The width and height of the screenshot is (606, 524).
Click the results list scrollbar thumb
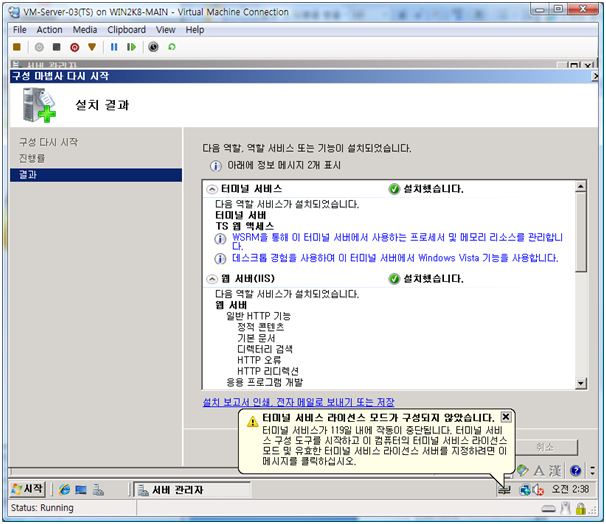[x=580, y=232]
